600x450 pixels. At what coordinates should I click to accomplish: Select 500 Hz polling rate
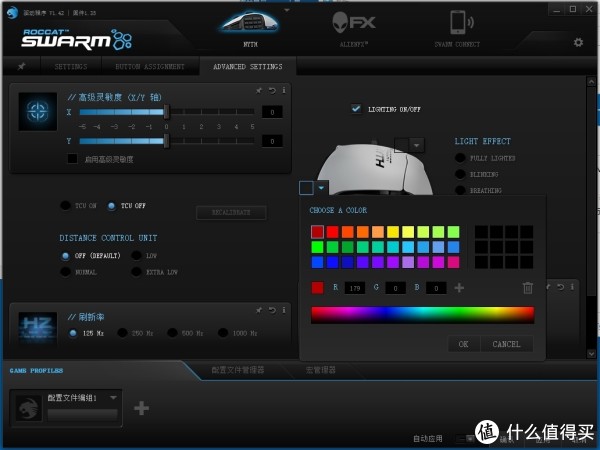pos(172,333)
